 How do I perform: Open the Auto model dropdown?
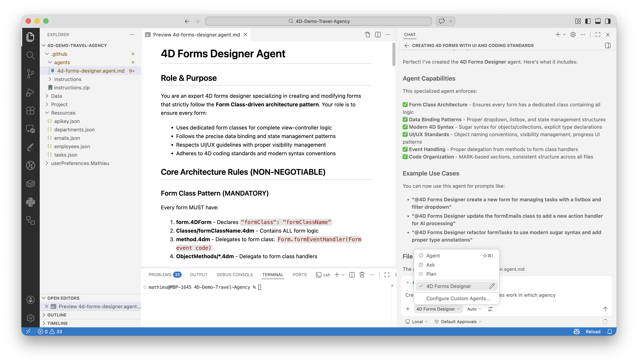(474, 309)
